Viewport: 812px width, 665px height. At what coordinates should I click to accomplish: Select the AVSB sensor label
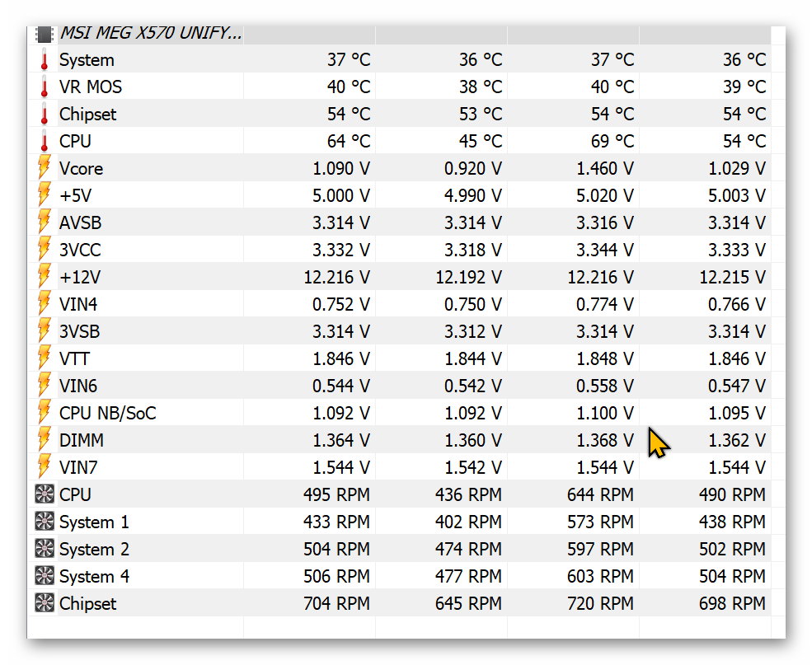pos(80,222)
